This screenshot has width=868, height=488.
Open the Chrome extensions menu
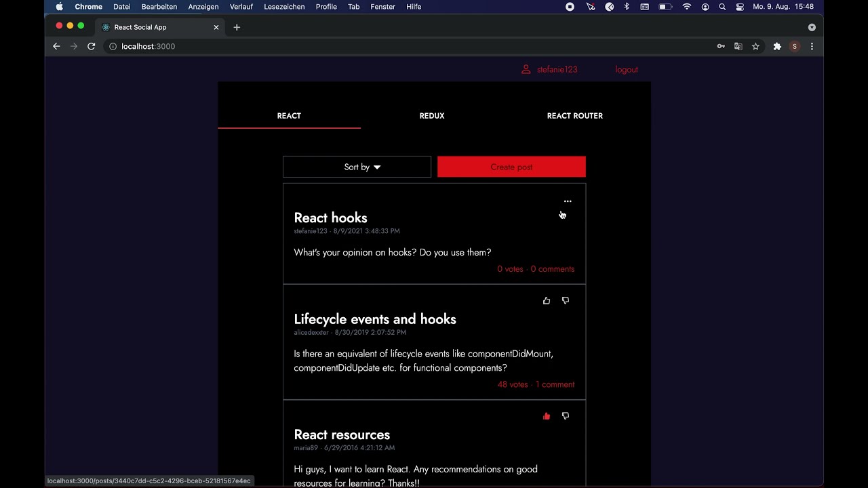777,46
